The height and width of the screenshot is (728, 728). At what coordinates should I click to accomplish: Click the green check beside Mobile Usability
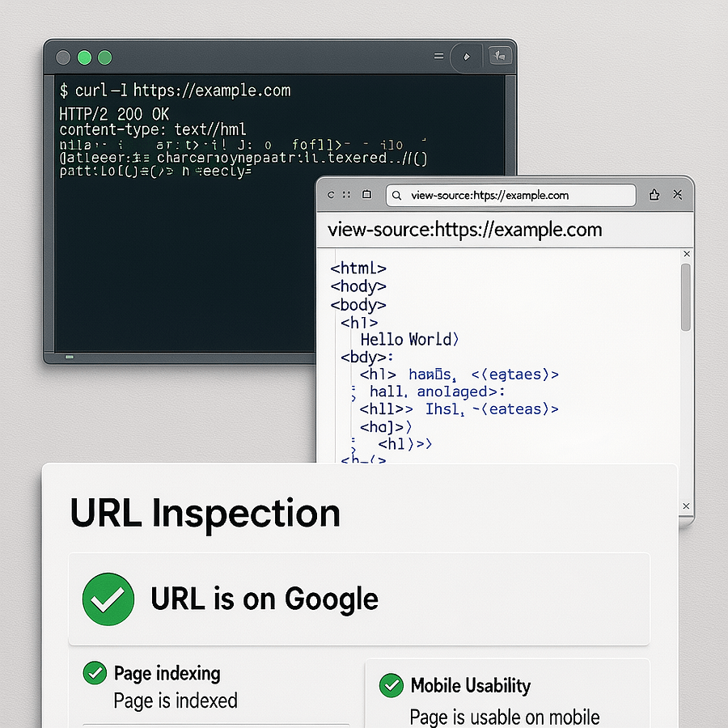coord(391,685)
